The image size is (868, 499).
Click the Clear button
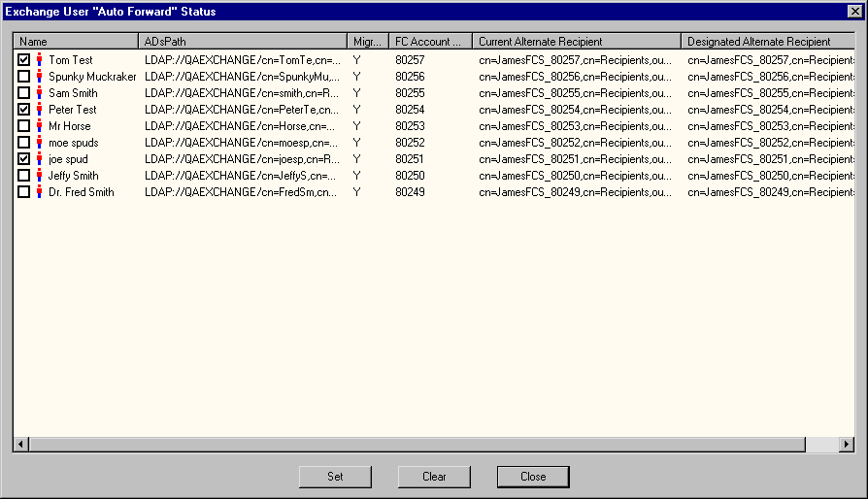coord(434,477)
